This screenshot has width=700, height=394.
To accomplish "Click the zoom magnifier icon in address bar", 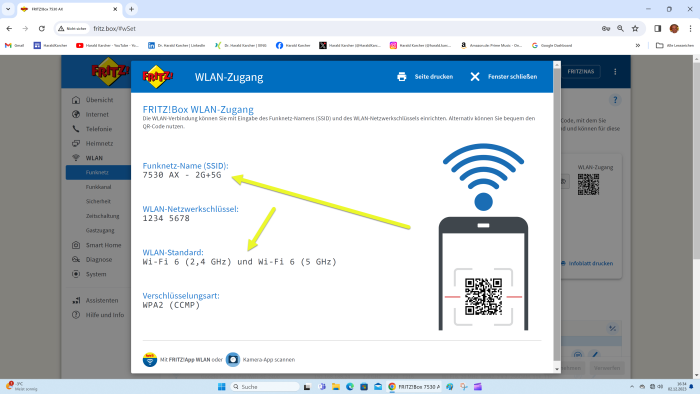I will coord(621,29).
